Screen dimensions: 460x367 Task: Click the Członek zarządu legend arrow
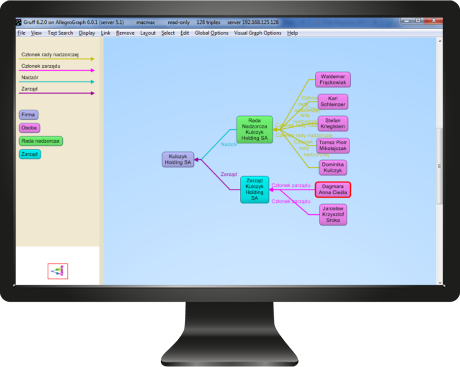click(x=57, y=70)
